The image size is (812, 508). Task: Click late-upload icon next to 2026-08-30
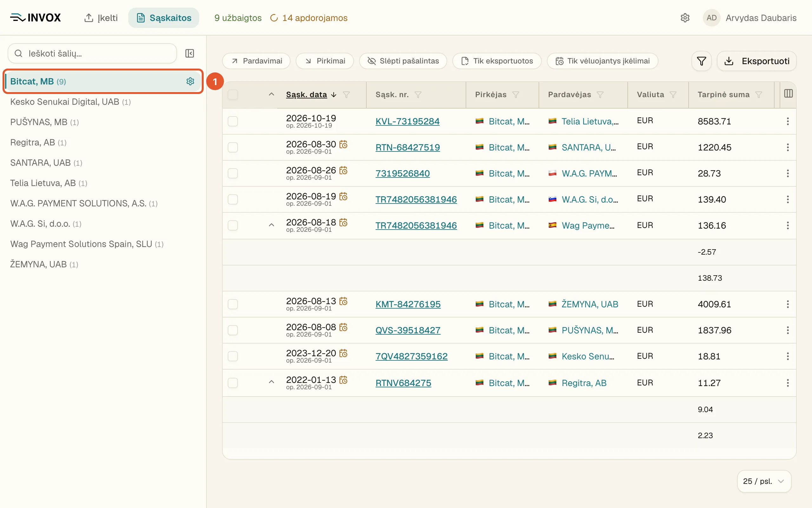click(x=343, y=144)
